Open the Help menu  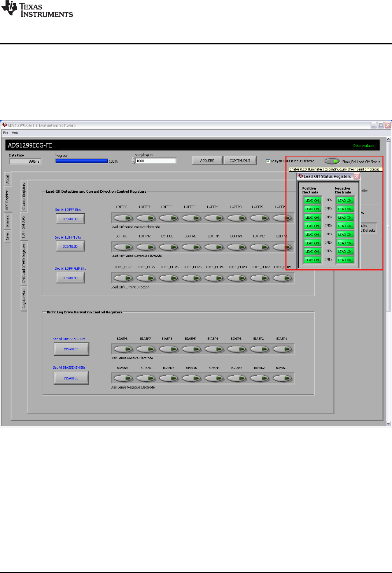[15, 133]
